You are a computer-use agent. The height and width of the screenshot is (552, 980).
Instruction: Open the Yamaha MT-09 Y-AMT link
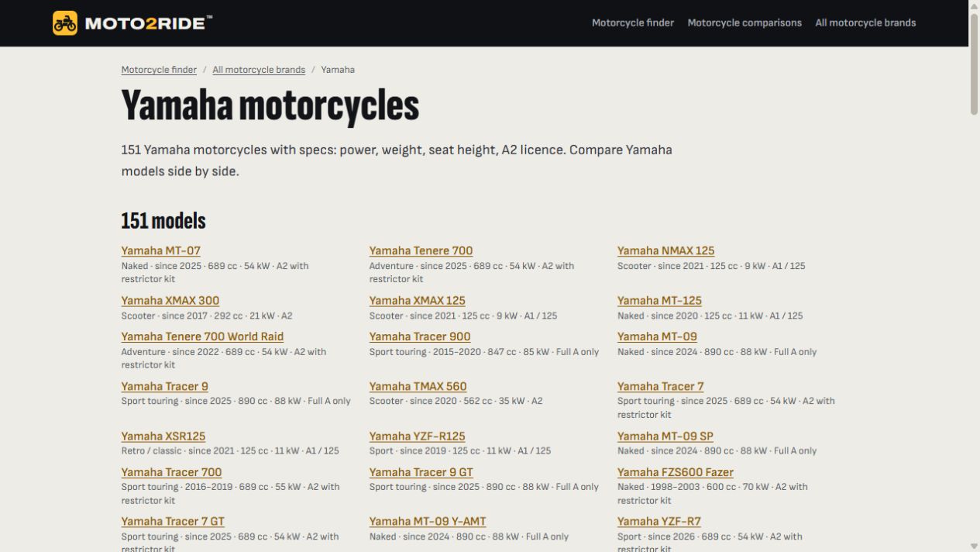(428, 523)
